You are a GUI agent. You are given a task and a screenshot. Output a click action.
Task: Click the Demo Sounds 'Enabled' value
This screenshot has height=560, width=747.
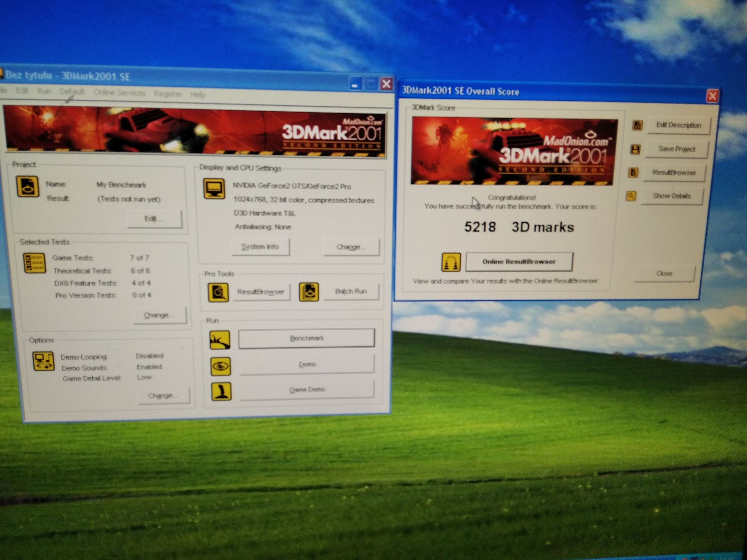pyautogui.click(x=149, y=367)
